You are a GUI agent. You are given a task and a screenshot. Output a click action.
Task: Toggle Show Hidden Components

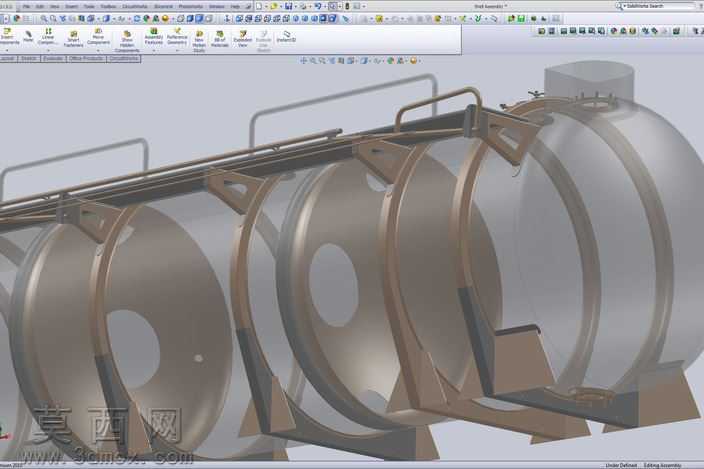click(x=127, y=41)
